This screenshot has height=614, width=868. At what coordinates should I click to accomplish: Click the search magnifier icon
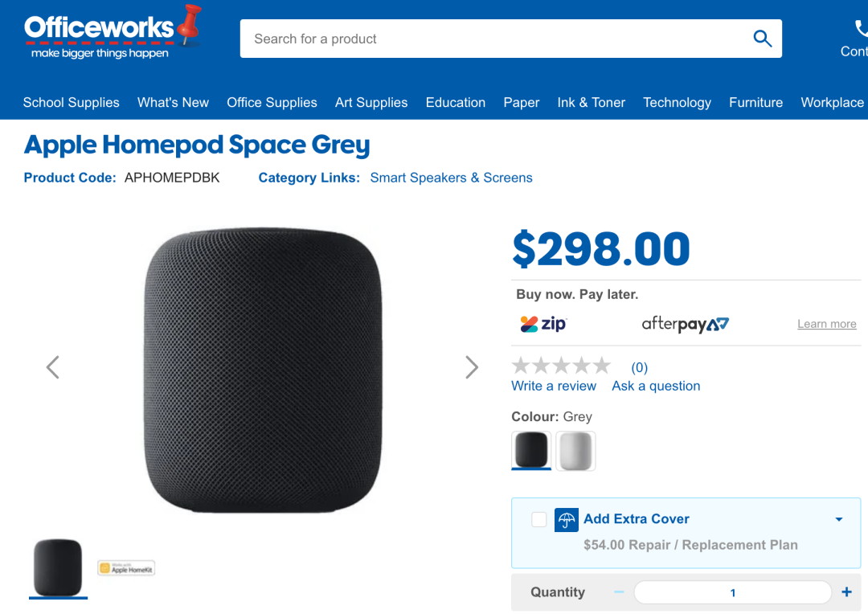point(762,39)
